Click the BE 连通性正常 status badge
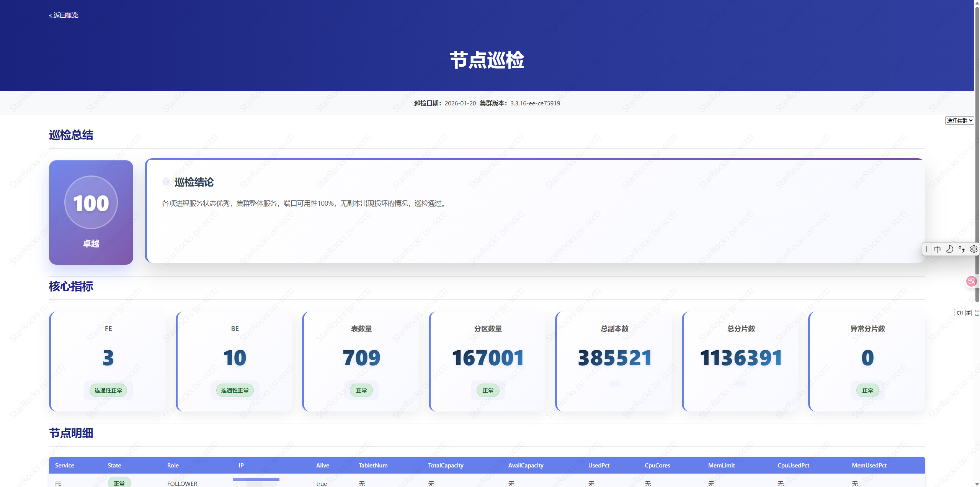980x487 pixels. click(235, 390)
